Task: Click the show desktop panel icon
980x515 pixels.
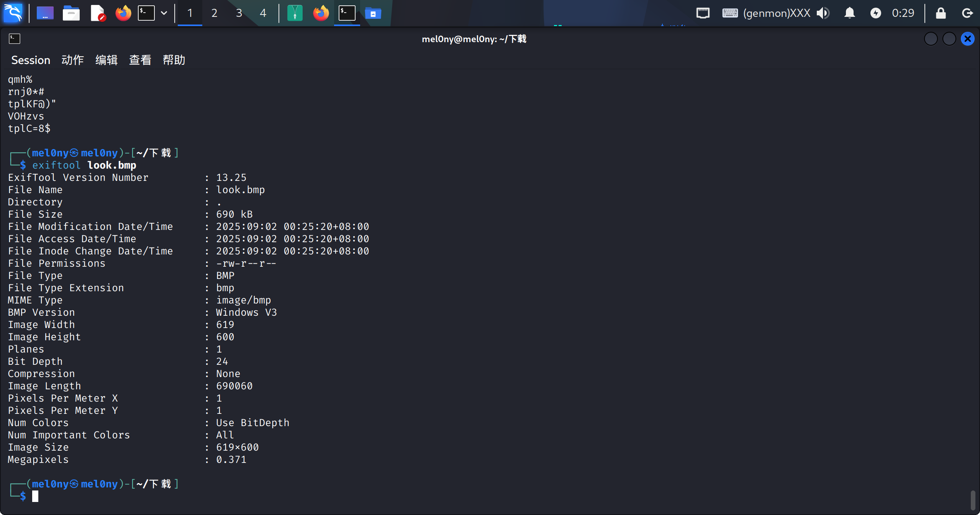Action: click(x=45, y=13)
